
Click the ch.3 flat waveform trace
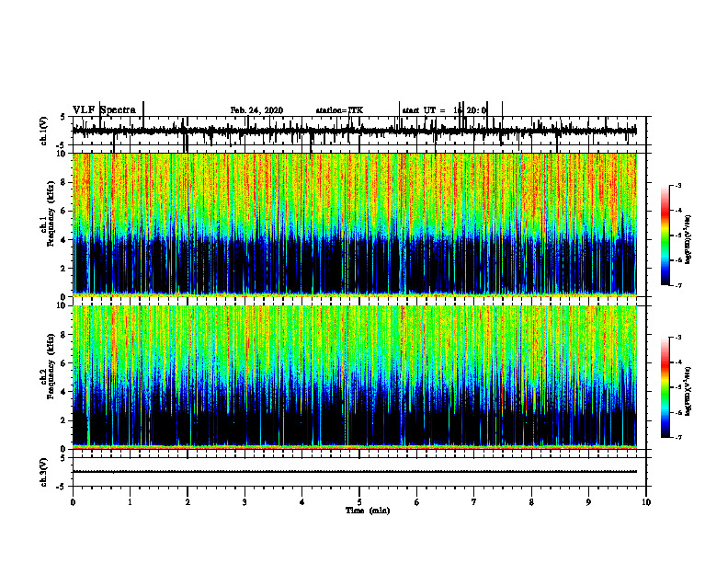click(355, 472)
